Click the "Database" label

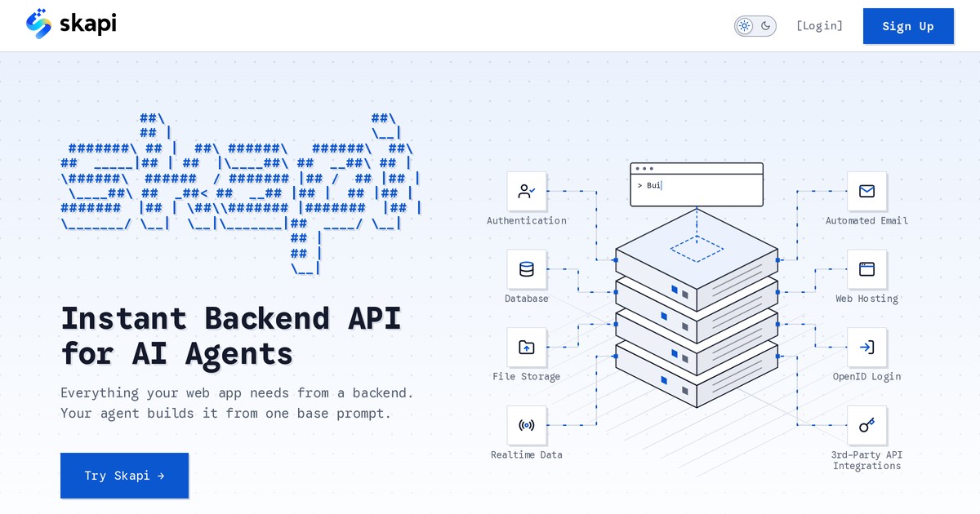[527, 299]
